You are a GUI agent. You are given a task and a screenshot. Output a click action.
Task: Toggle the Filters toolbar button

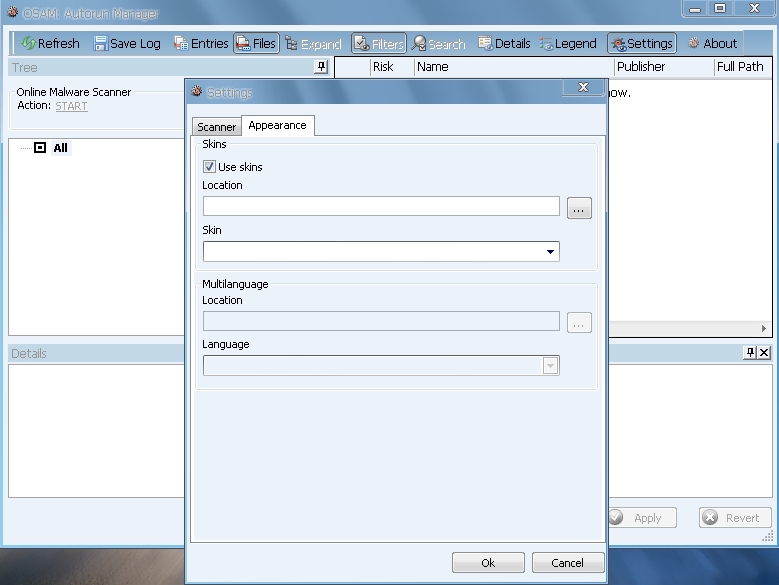(379, 44)
